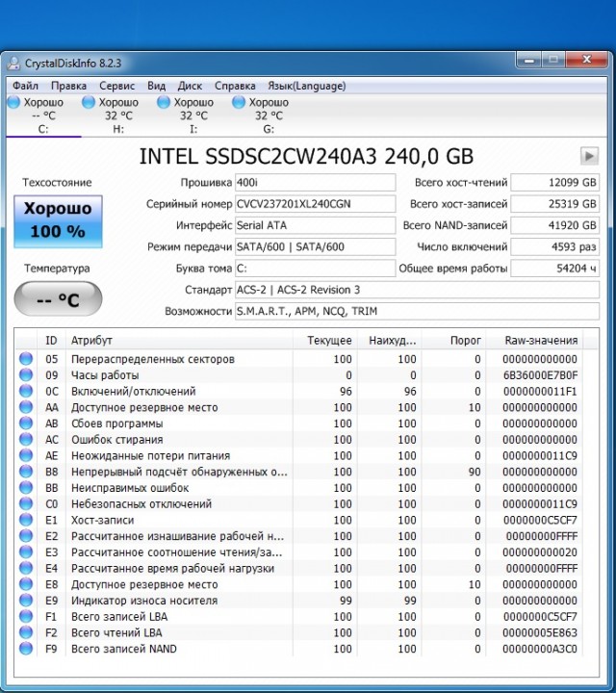Click the status orb for attribute C0
The height and width of the screenshot is (693, 616).
(x=26, y=503)
